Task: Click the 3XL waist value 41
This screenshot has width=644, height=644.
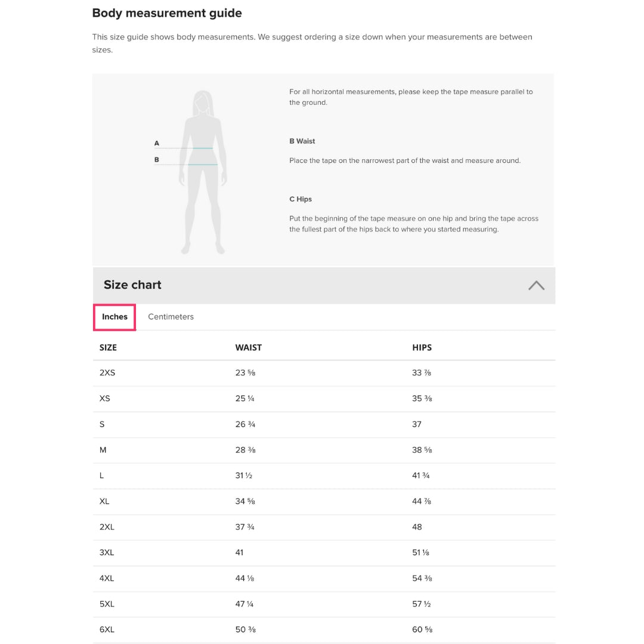Action: 239,552
